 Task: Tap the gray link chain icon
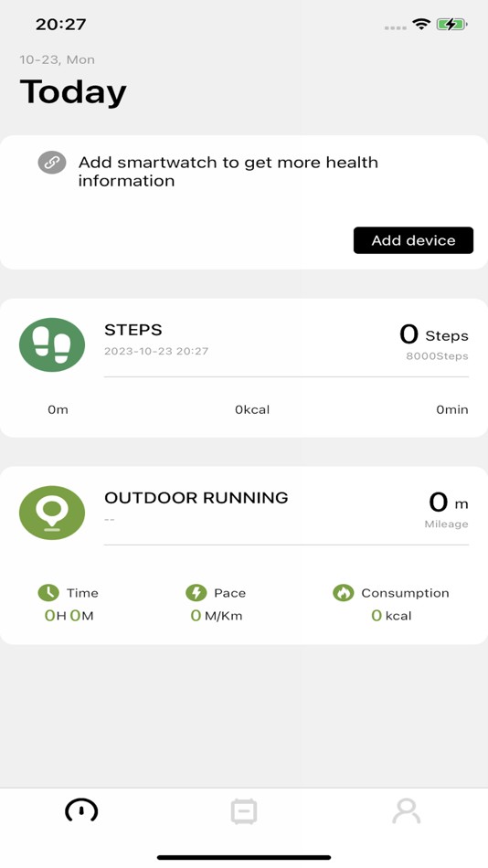[x=52, y=163]
